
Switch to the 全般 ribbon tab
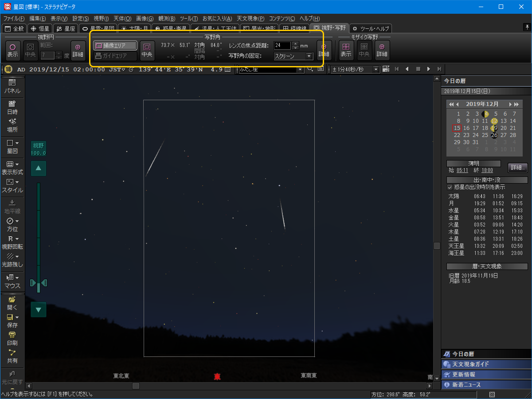[14, 28]
